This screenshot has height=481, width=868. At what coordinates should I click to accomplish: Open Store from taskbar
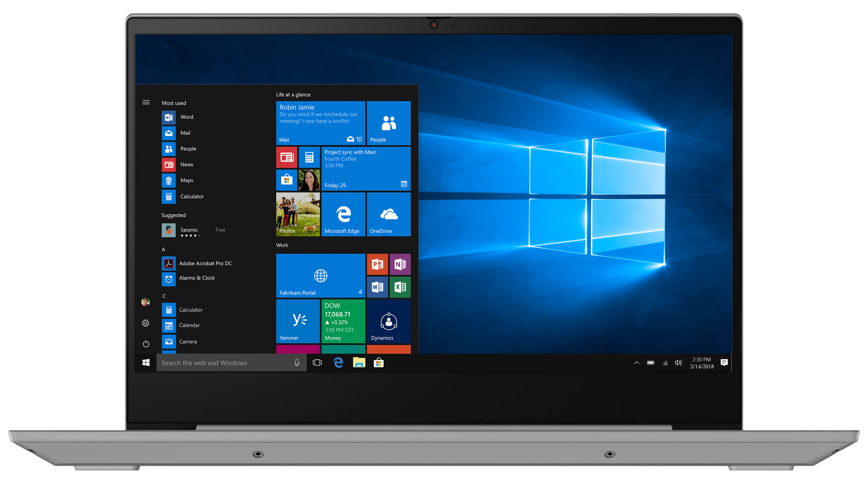[x=379, y=363]
